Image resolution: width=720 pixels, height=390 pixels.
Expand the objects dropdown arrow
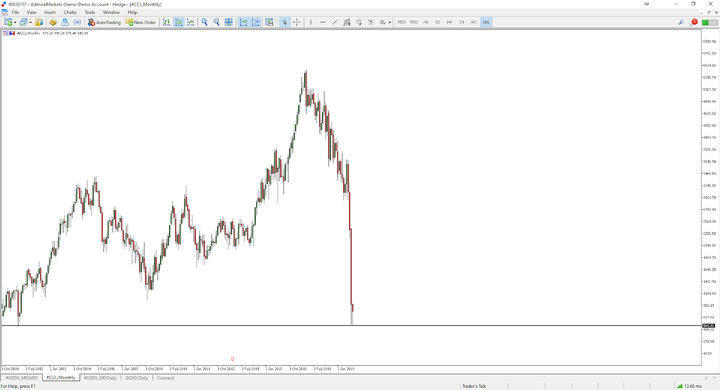[390, 23]
